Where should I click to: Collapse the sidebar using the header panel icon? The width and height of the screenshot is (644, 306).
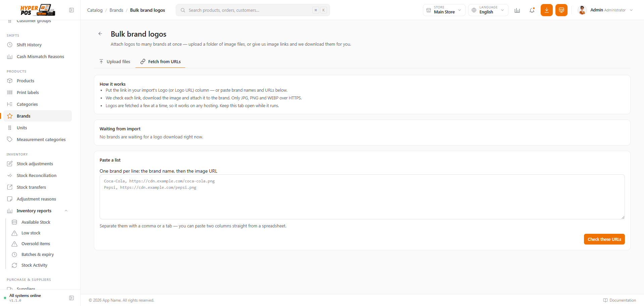tap(71, 10)
